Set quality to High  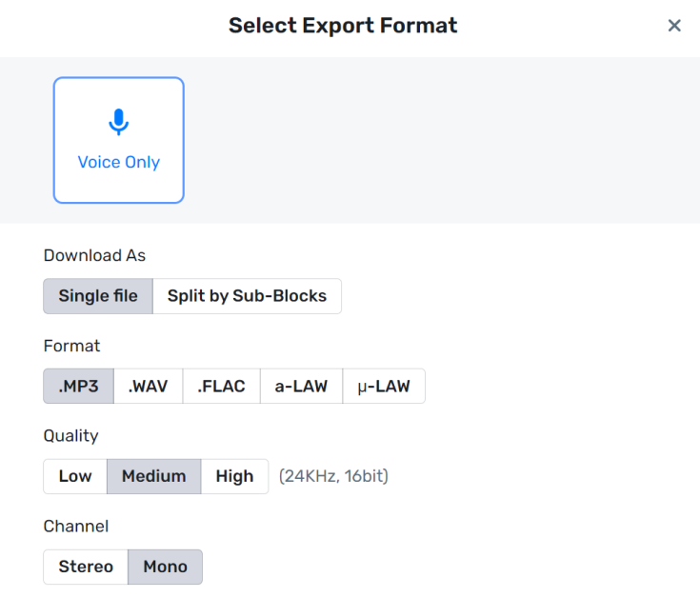235,476
